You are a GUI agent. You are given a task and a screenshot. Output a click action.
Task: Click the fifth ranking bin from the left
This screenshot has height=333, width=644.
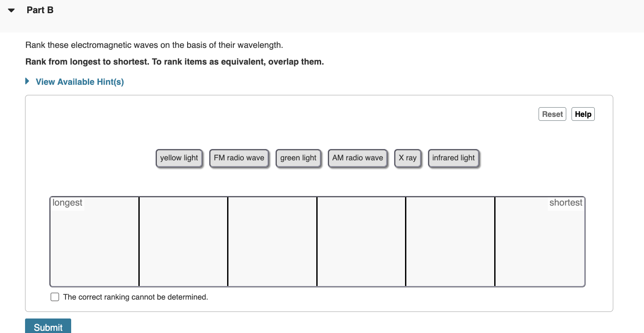450,242
